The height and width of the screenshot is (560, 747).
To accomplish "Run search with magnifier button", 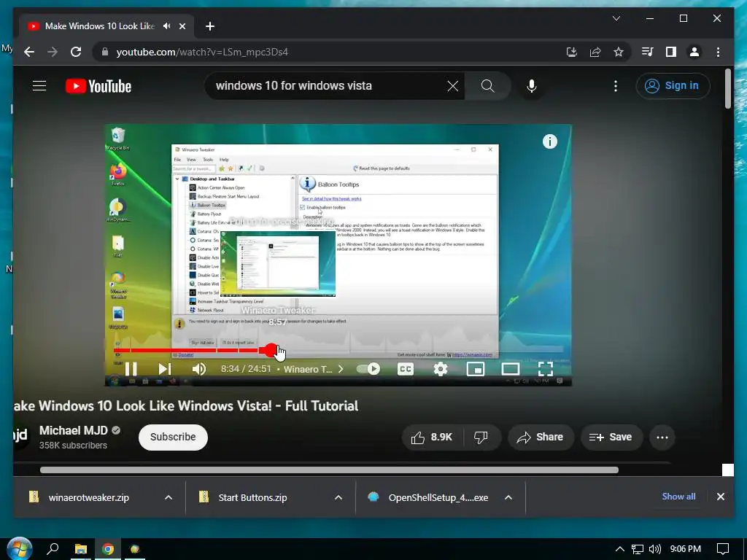I will coord(487,86).
